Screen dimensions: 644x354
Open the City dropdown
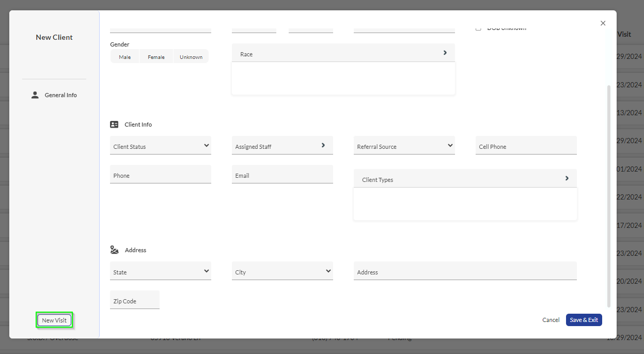(x=282, y=272)
